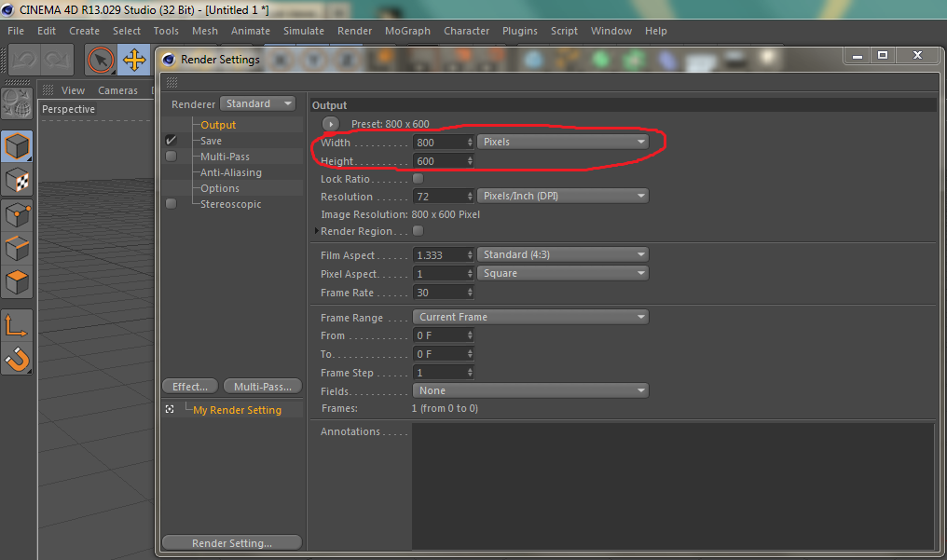This screenshot has height=560, width=947.
Task: Open the Character menu
Action: coord(466,31)
